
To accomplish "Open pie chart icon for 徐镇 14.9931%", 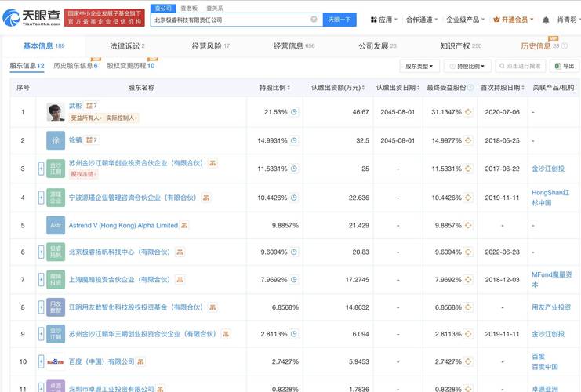I will [x=294, y=140].
